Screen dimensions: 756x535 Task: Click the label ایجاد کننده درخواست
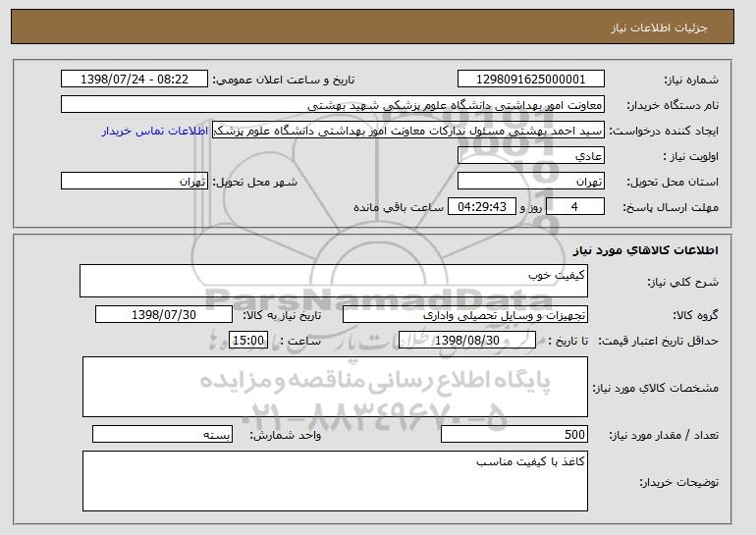point(664,132)
